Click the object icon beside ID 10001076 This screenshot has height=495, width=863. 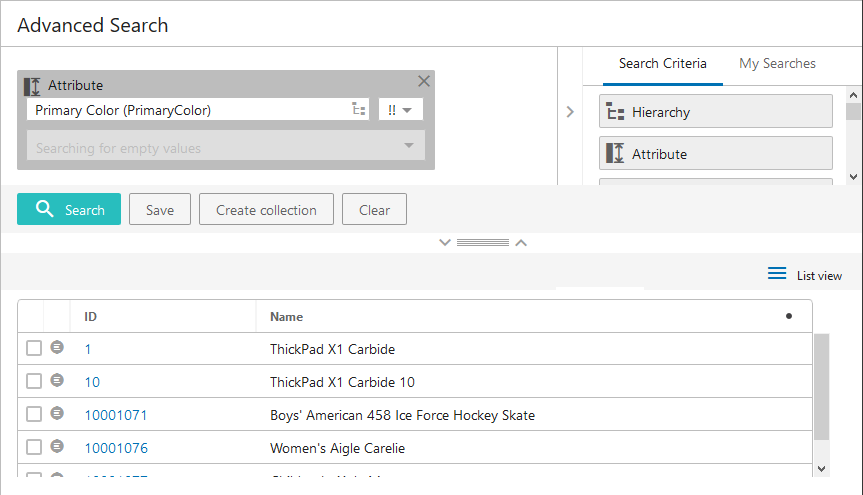point(57,447)
